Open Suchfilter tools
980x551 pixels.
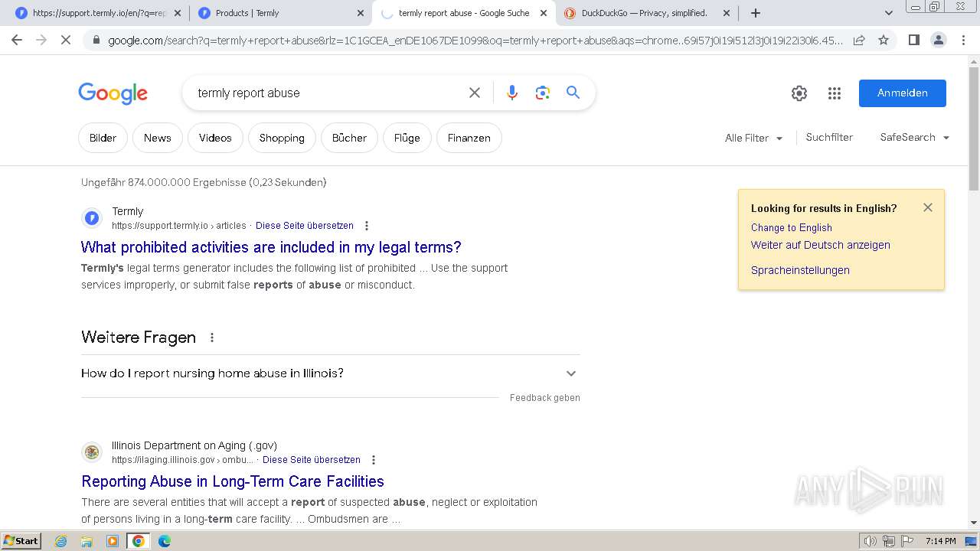829,138
